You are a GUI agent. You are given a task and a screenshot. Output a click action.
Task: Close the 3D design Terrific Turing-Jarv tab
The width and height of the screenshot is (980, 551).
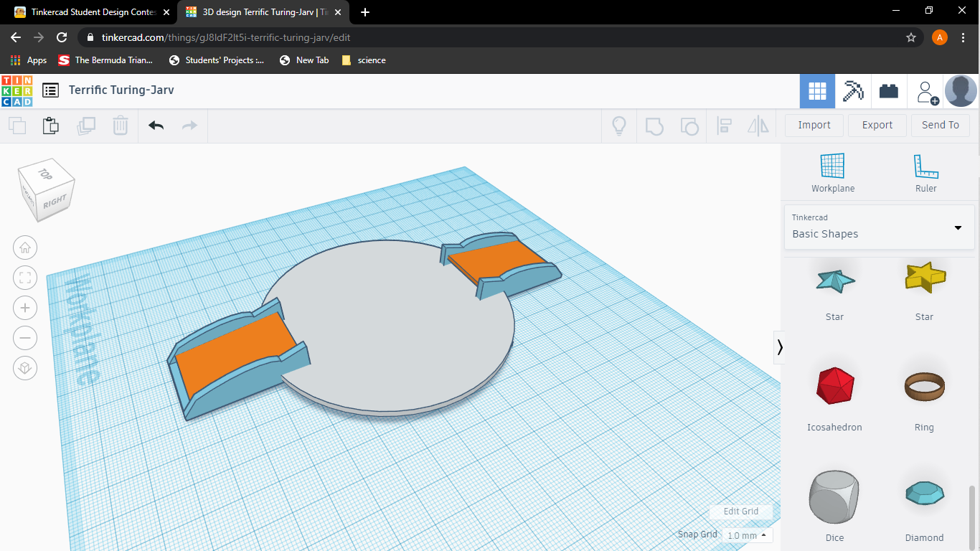[338, 12]
